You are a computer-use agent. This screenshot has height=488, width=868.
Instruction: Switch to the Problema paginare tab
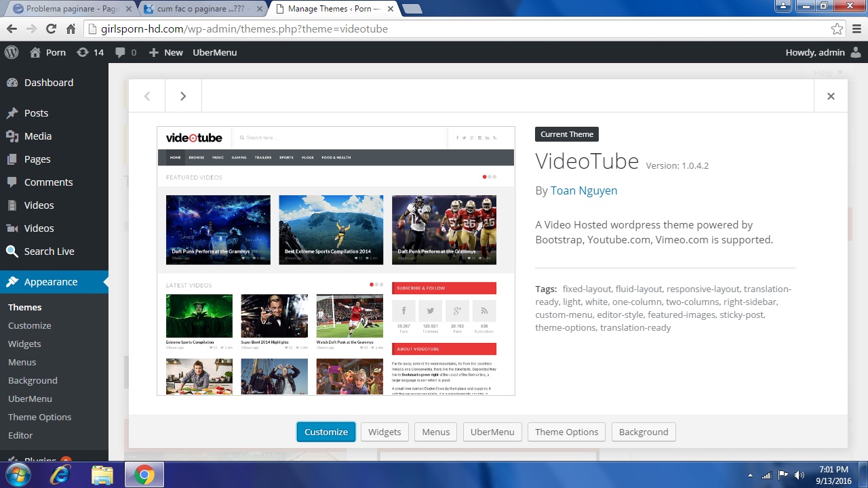pos(71,9)
